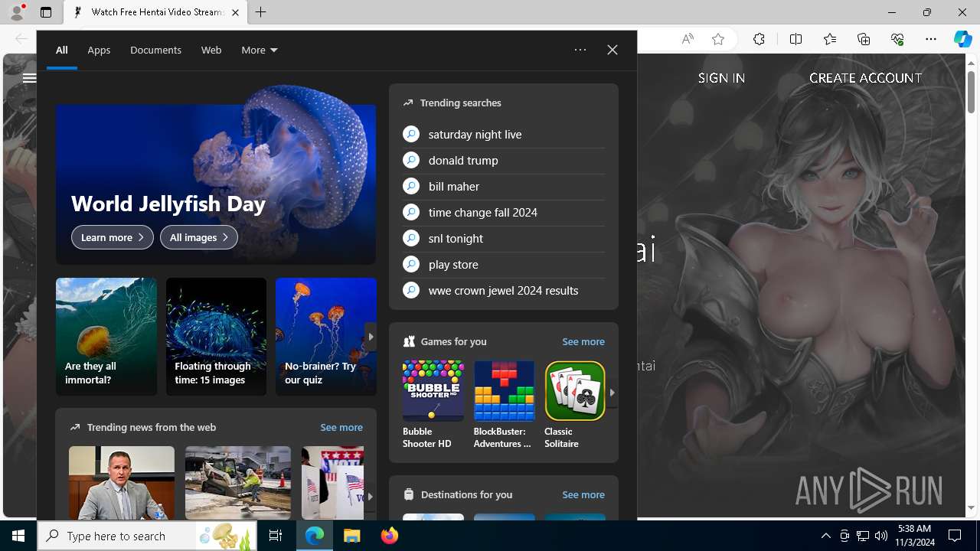Click page scrollbar down arrow

pos(972,508)
